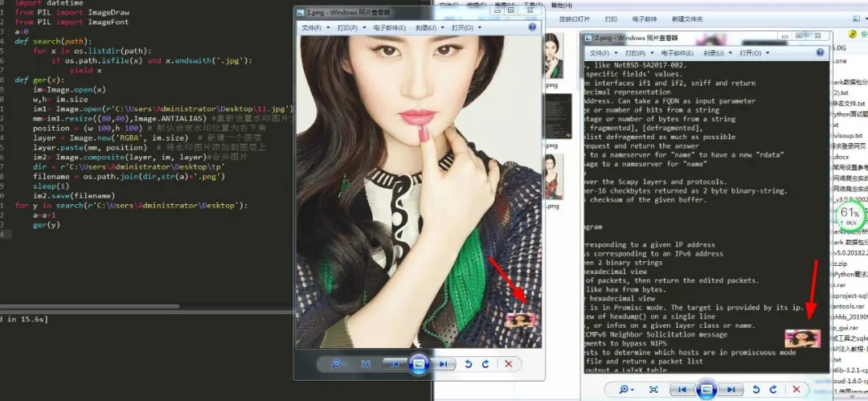This screenshot has height=401, width=868.
Task: Start slideshow in 1.png viewer
Action: (419, 364)
